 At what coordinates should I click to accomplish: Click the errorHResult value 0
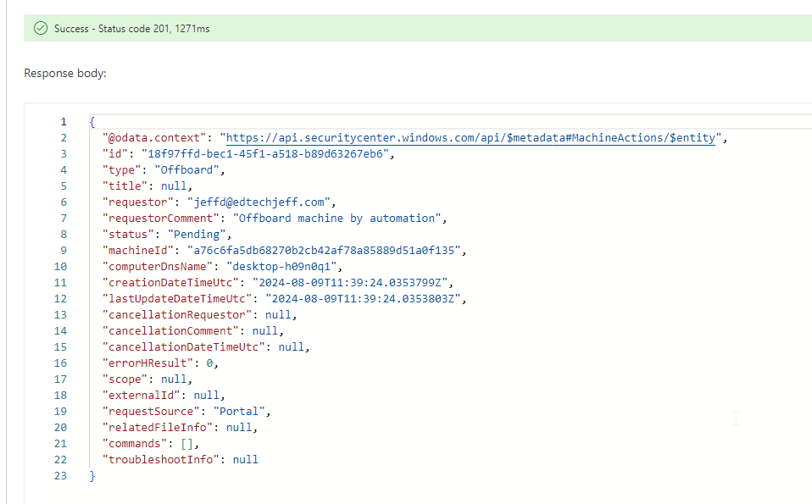(209, 363)
